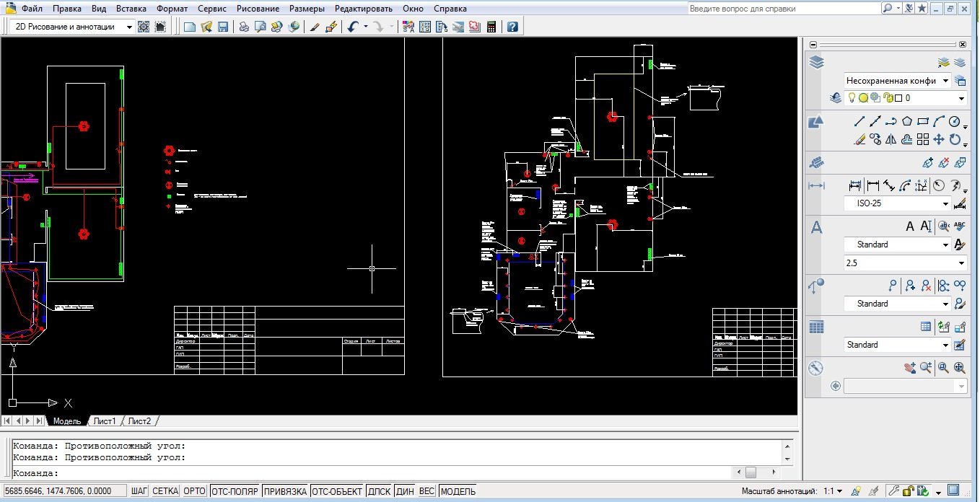This screenshot has width=980, height=502.
Task: Click the Save drawing icon
Action: click(x=223, y=27)
